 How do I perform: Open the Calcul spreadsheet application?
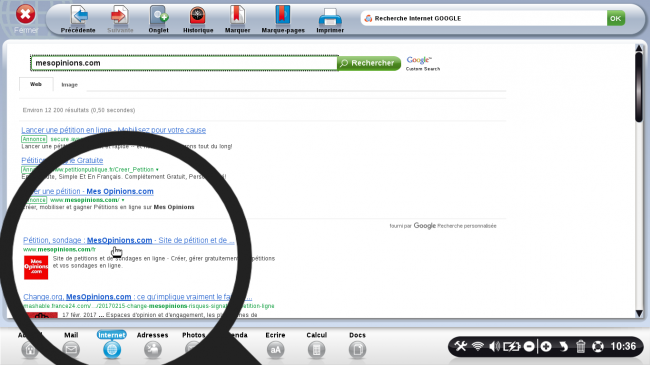click(x=316, y=345)
